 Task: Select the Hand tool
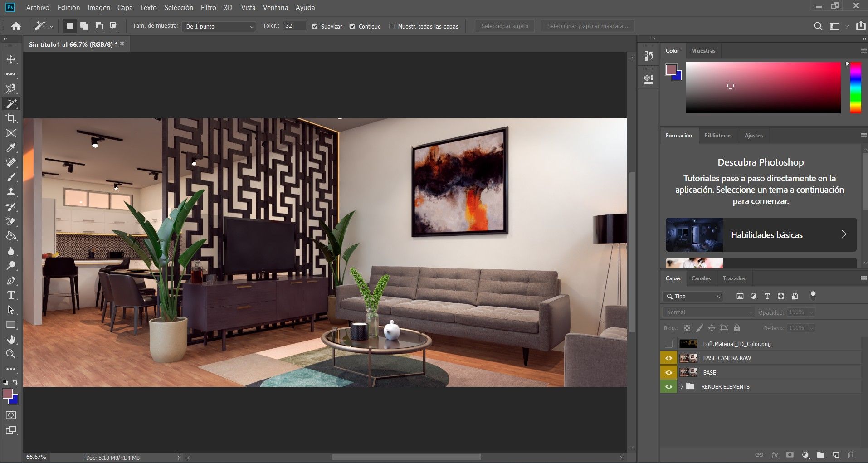[11, 340]
